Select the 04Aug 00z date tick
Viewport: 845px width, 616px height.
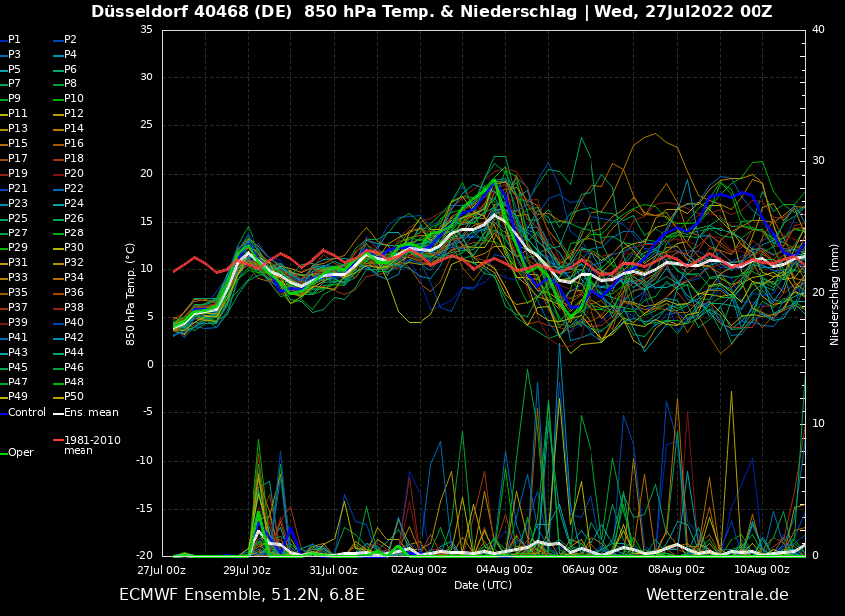tap(505, 570)
